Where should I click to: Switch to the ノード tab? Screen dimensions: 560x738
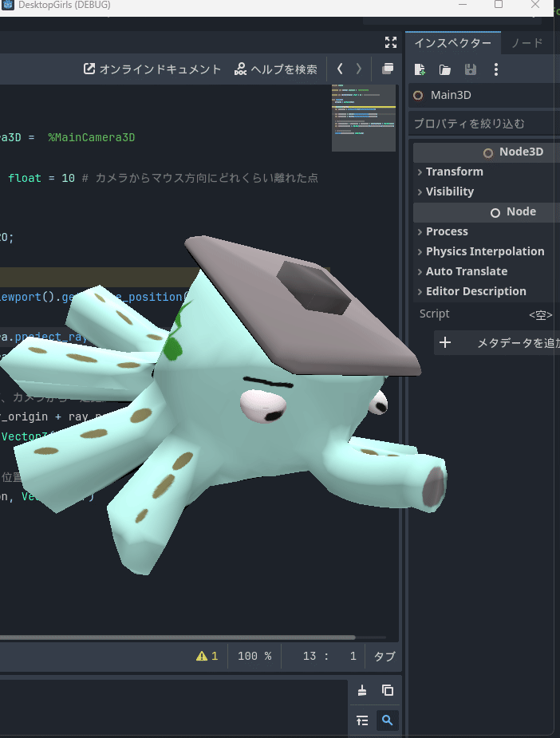click(527, 42)
